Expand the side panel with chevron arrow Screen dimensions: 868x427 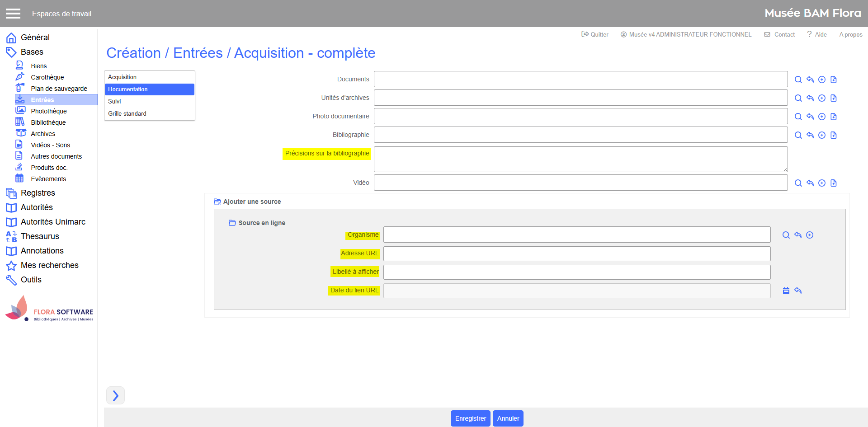pos(115,395)
